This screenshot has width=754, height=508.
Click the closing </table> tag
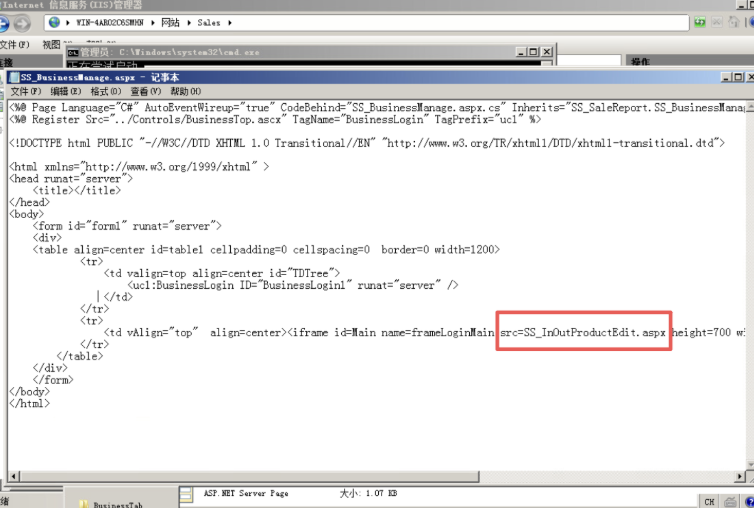80,356
